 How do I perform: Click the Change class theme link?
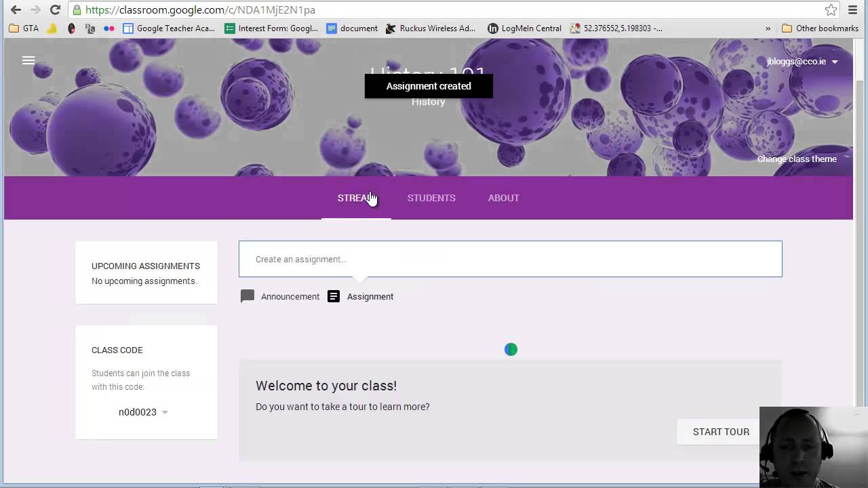(797, 159)
